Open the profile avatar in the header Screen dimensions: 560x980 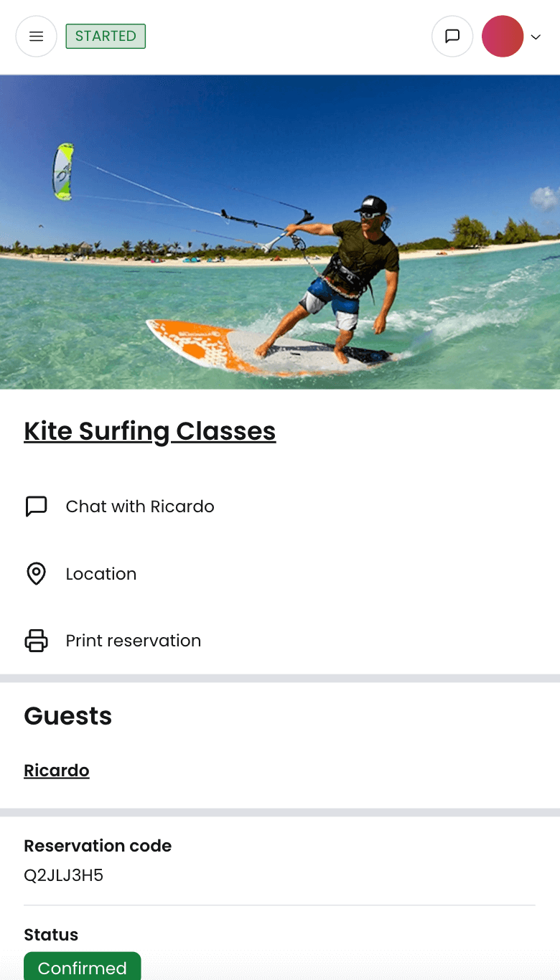503,36
